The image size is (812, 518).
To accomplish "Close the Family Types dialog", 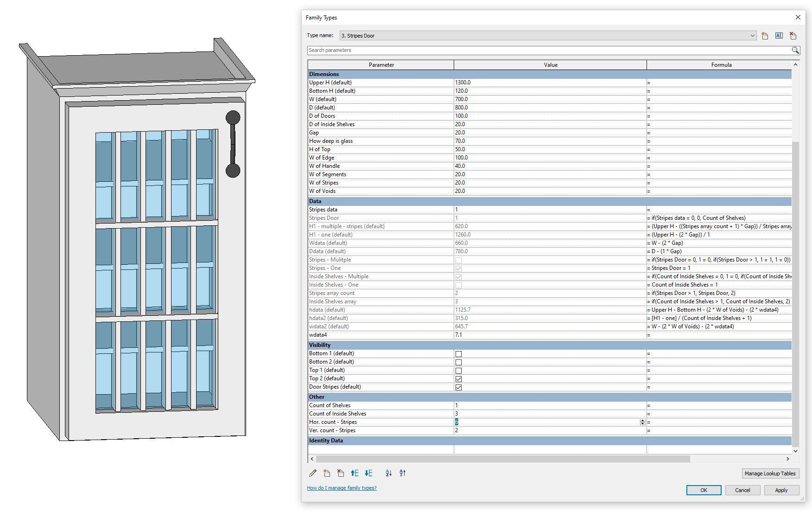I will (x=798, y=17).
